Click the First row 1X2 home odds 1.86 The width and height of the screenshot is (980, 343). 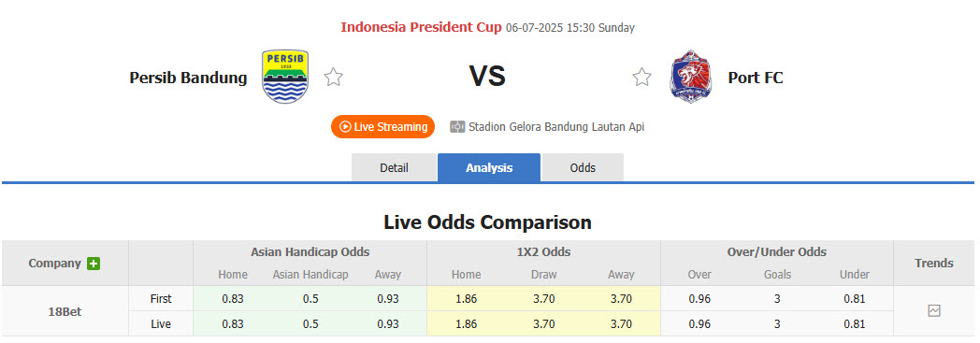[x=467, y=299]
